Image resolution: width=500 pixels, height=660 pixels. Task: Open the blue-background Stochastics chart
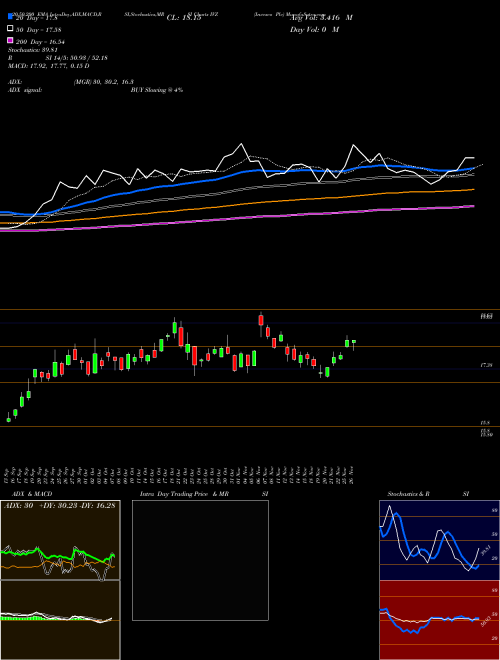tap(439, 540)
